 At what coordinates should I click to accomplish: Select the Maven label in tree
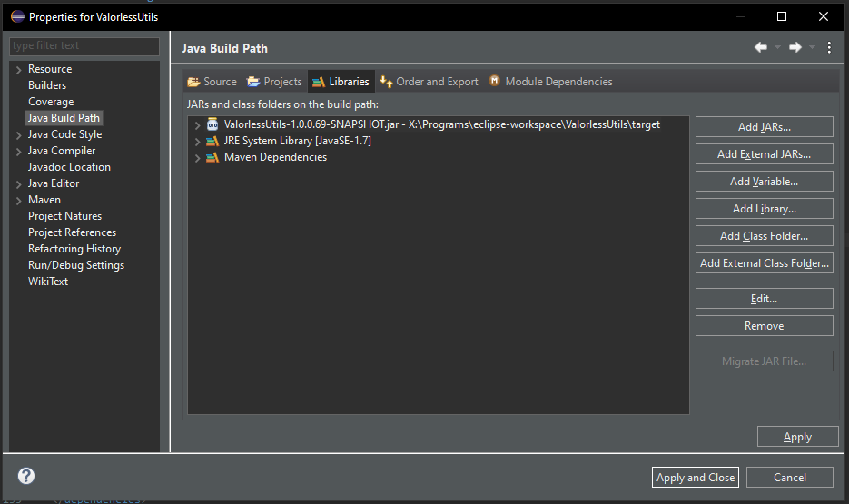[44, 200]
